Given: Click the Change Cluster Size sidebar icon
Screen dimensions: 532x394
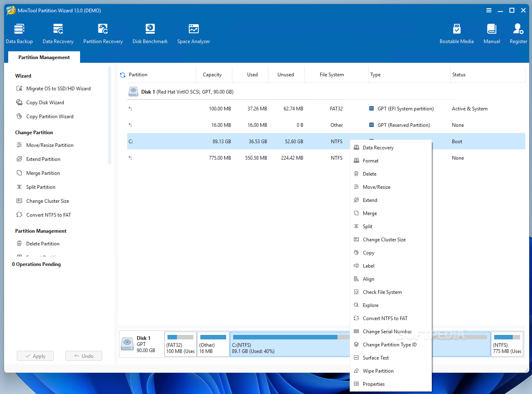Looking at the screenshot, I should pos(19,201).
